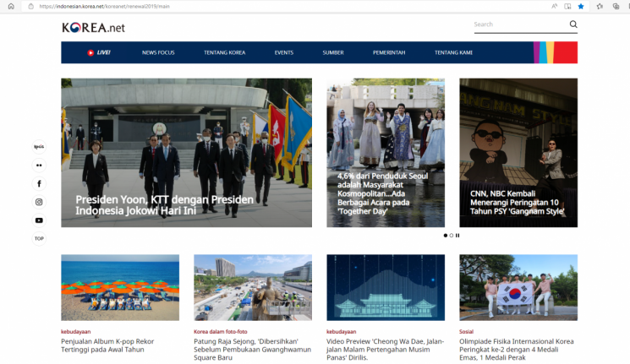The height and width of the screenshot is (364, 630).
Task: Open the Instagram sidebar icon
Action: click(39, 202)
